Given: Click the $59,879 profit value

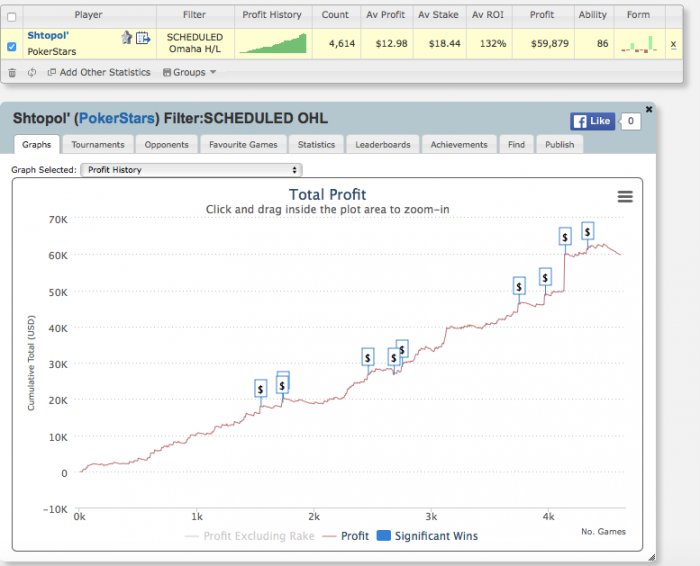Looking at the screenshot, I should (550, 44).
